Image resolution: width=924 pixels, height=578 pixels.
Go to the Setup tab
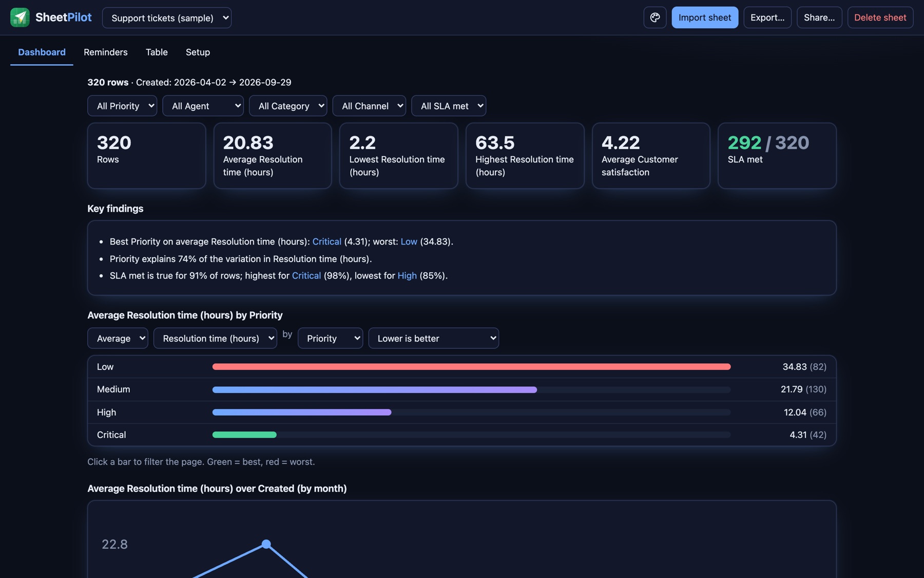point(198,52)
